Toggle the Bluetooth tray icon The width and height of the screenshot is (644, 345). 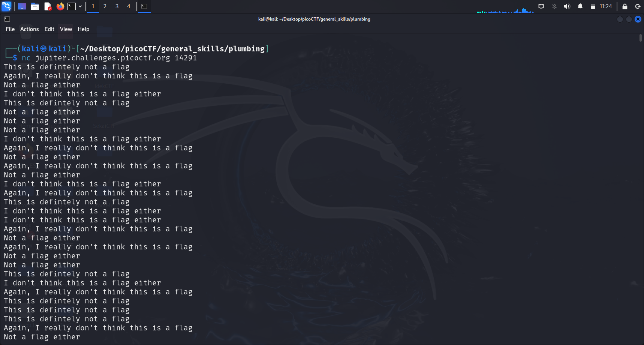[x=554, y=6]
